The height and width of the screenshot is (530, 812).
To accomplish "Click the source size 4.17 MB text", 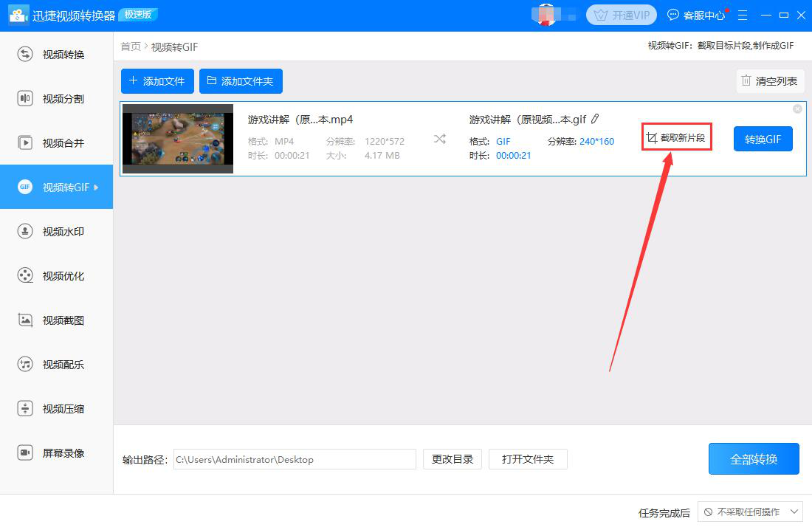I will (x=382, y=156).
